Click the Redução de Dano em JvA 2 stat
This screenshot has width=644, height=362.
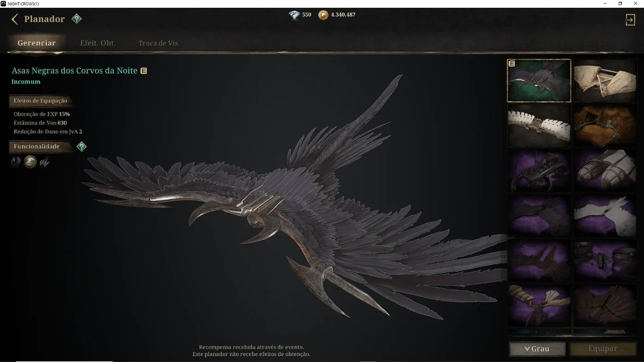coord(48,131)
